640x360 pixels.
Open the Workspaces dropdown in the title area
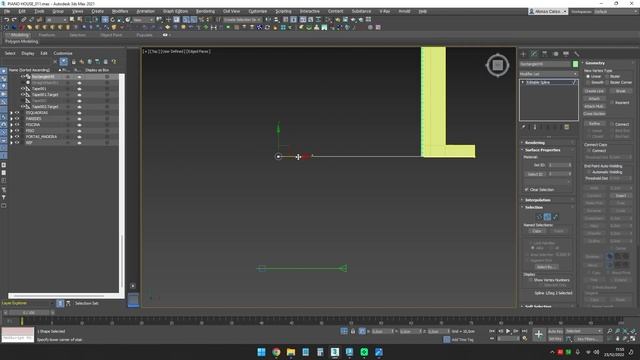coord(616,11)
